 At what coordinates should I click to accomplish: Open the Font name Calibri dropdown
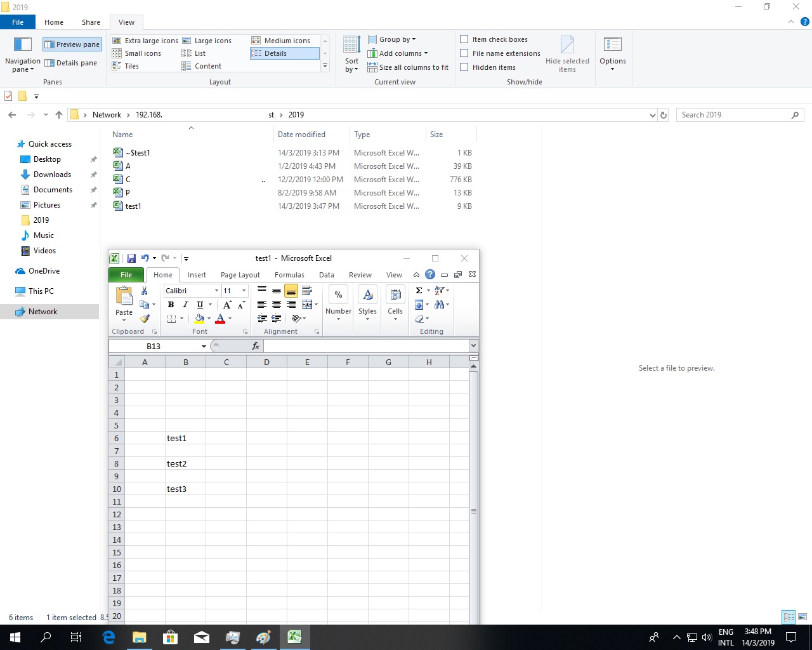point(216,291)
